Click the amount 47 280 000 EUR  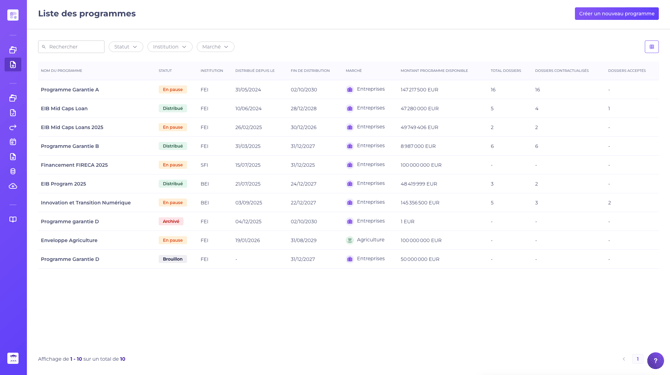tap(420, 108)
